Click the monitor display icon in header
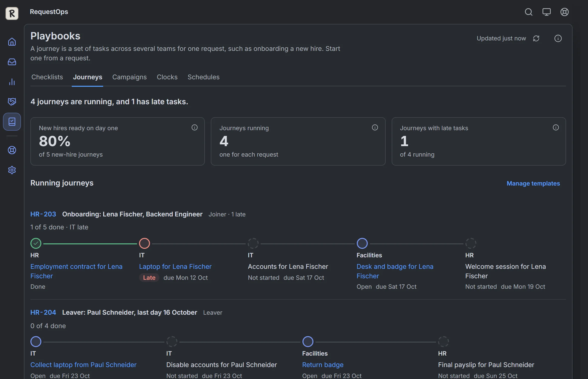 coord(546,12)
